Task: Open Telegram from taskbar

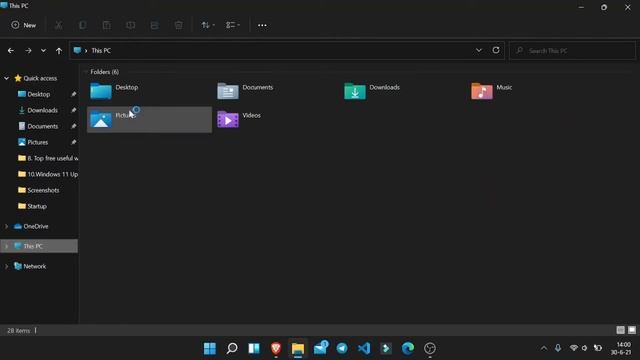Action: point(342,348)
